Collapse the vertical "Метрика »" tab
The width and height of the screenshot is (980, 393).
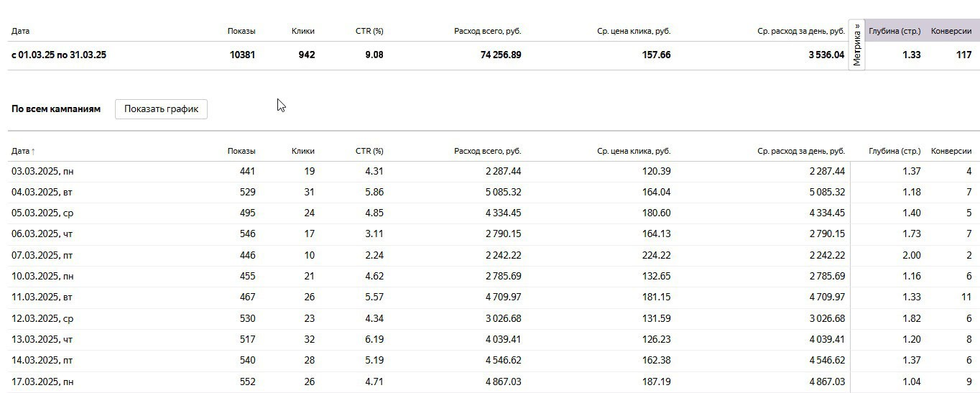[856, 45]
